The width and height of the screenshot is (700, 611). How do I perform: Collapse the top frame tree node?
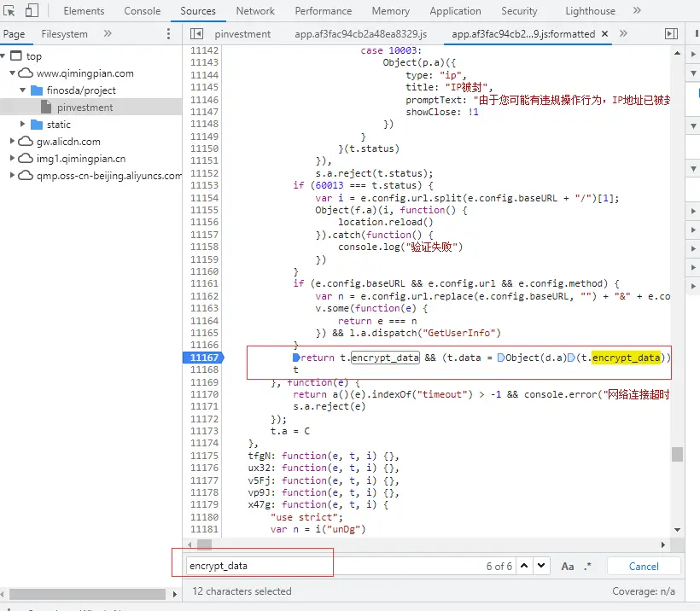tap(3, 55)
